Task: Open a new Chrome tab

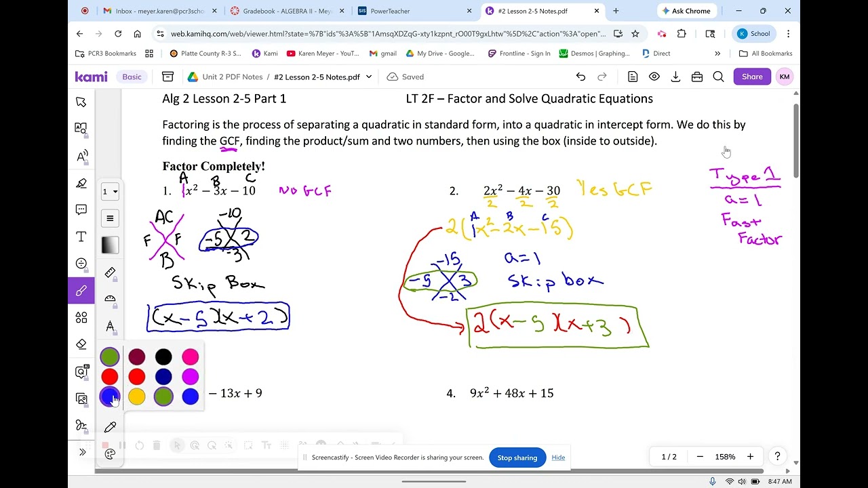Action: coord(616,11)
